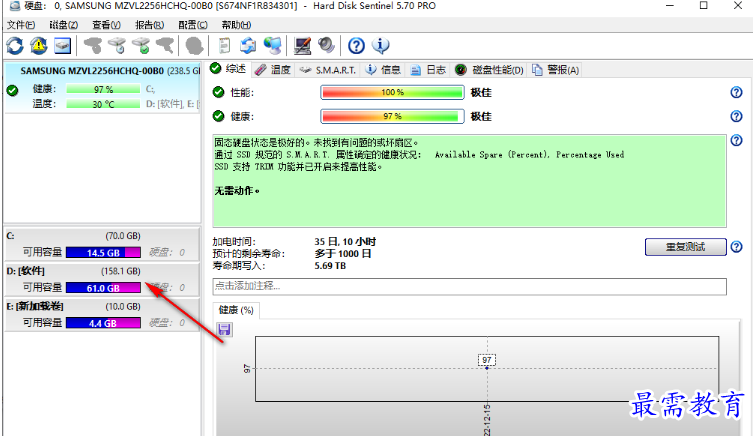Click the send report mail icon
The height and width of the screenshot is (436, 753).
[248, 46]
